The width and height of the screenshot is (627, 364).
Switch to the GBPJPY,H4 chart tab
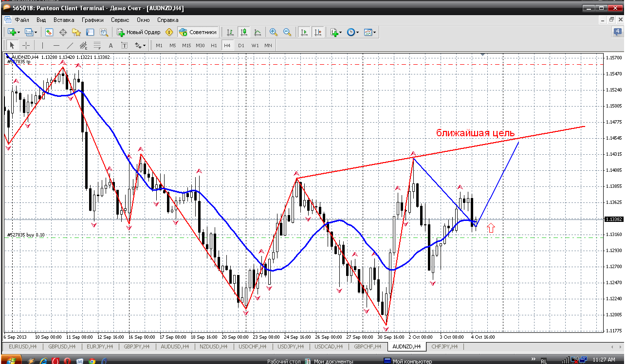tap(138, 346)
